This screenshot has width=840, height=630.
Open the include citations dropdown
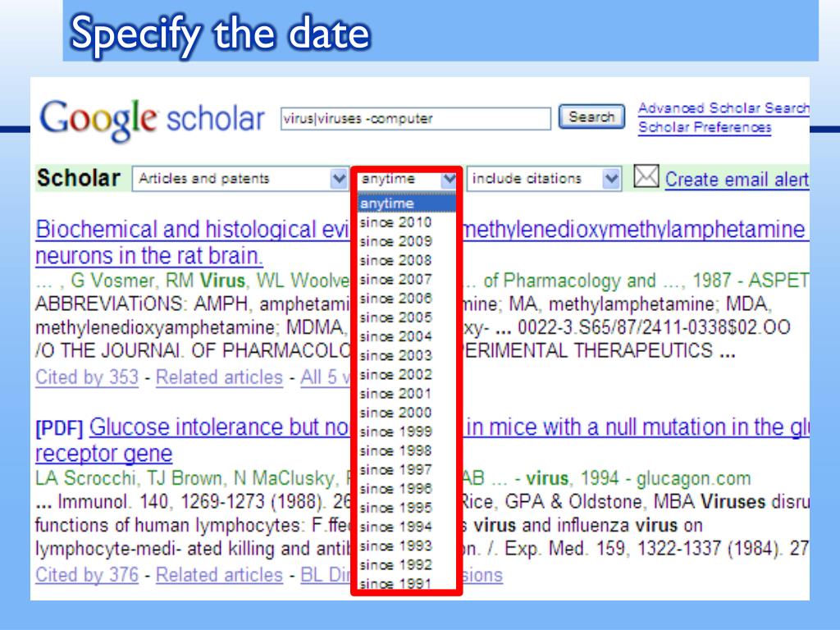(545, 178)
